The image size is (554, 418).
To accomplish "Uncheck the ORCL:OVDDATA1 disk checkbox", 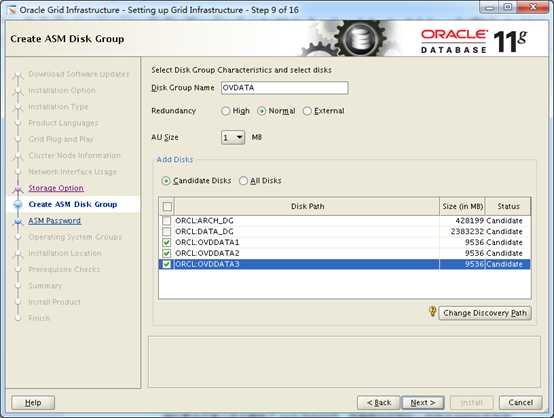I will click(166, 242).
